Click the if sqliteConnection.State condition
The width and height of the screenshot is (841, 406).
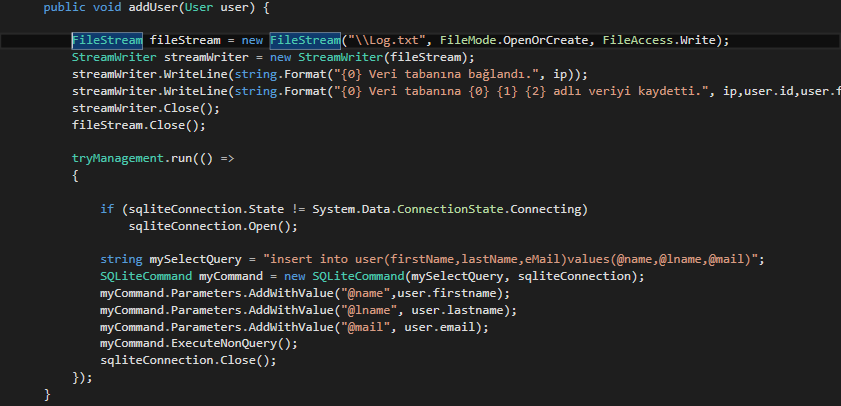click(344, 209)
